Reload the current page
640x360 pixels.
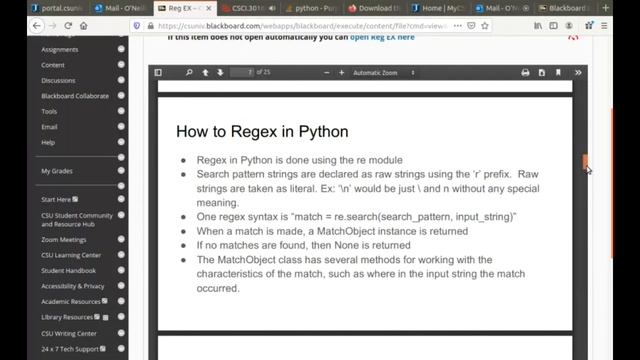coord(68,26)
